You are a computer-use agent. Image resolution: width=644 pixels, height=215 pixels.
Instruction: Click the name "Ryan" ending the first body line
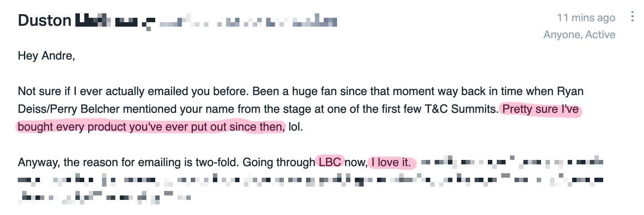tap(570, 92)
